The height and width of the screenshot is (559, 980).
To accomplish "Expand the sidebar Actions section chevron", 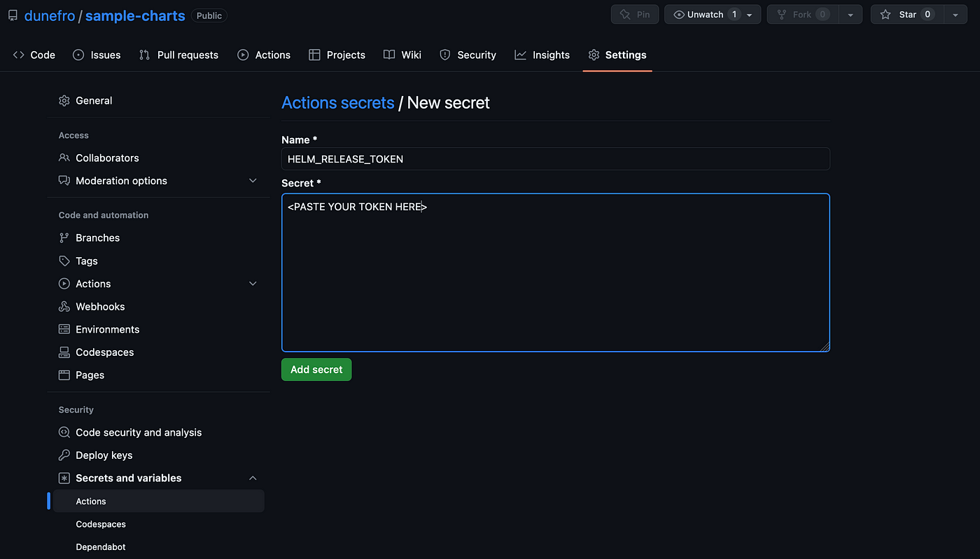I will tap(253, 284).
